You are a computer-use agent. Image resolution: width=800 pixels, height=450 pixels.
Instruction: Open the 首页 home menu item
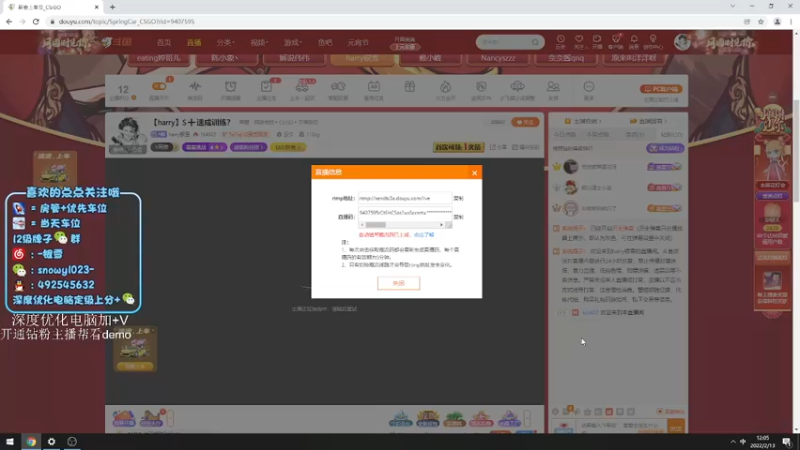click(164, 42)
